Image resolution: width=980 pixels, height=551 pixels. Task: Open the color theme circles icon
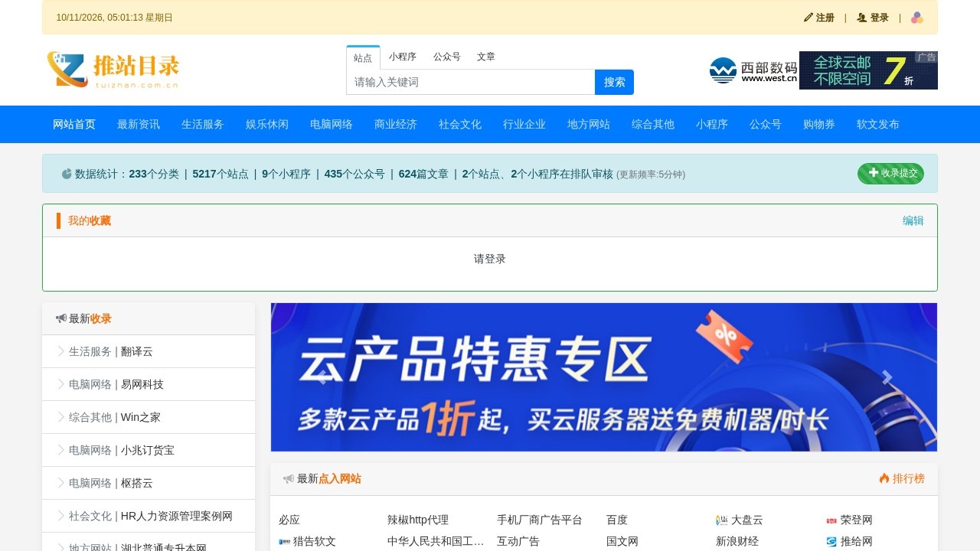[x=917, y=18]
